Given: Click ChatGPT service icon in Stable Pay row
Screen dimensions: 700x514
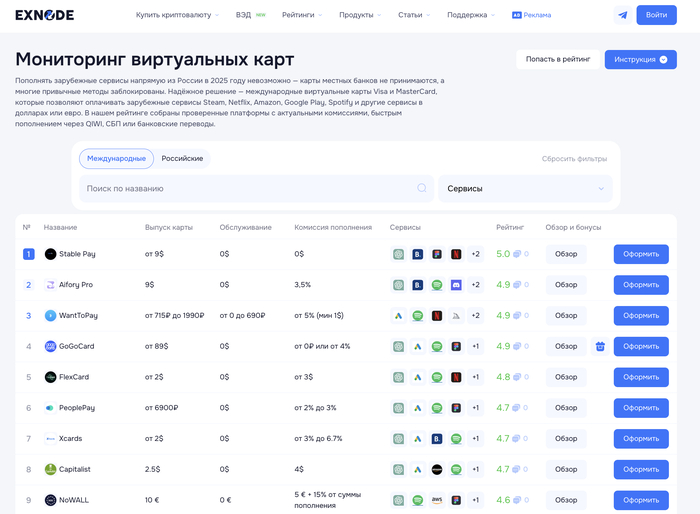Looking at the screenshot, I should (x=398, y=254).
